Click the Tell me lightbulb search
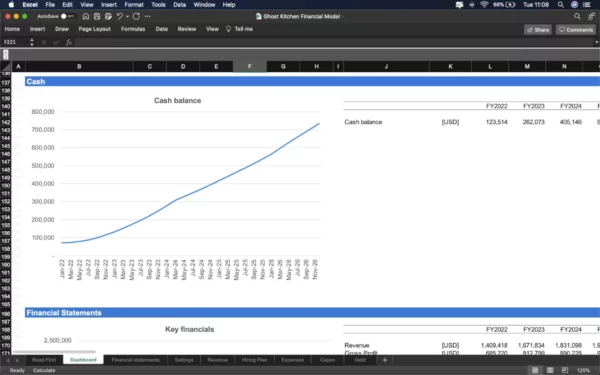This screenshot has width=600, height=375. pyautogui.click(x=240, y=29)
